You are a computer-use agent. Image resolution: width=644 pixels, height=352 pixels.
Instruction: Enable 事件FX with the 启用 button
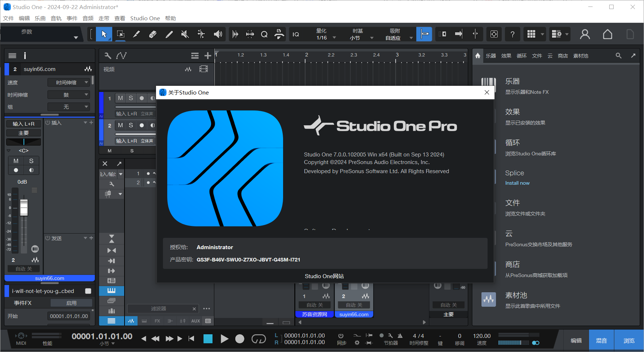click(x=71, y=303)
